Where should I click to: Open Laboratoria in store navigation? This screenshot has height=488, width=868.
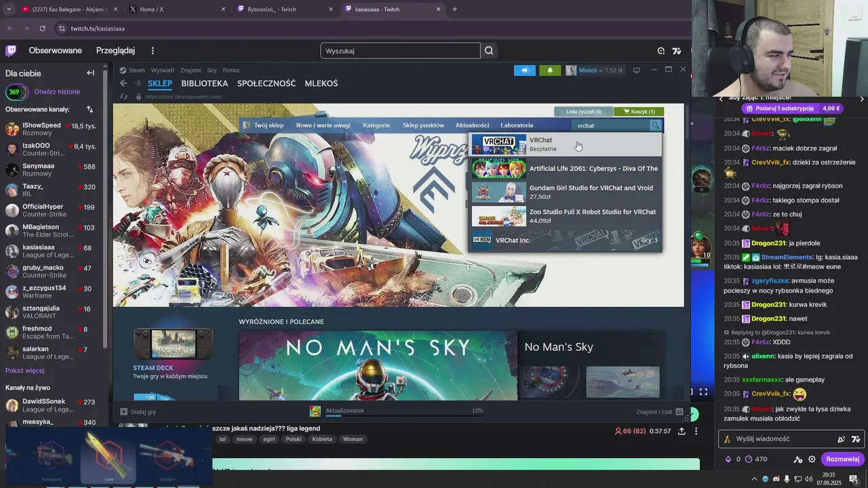[x=517, y=125]
